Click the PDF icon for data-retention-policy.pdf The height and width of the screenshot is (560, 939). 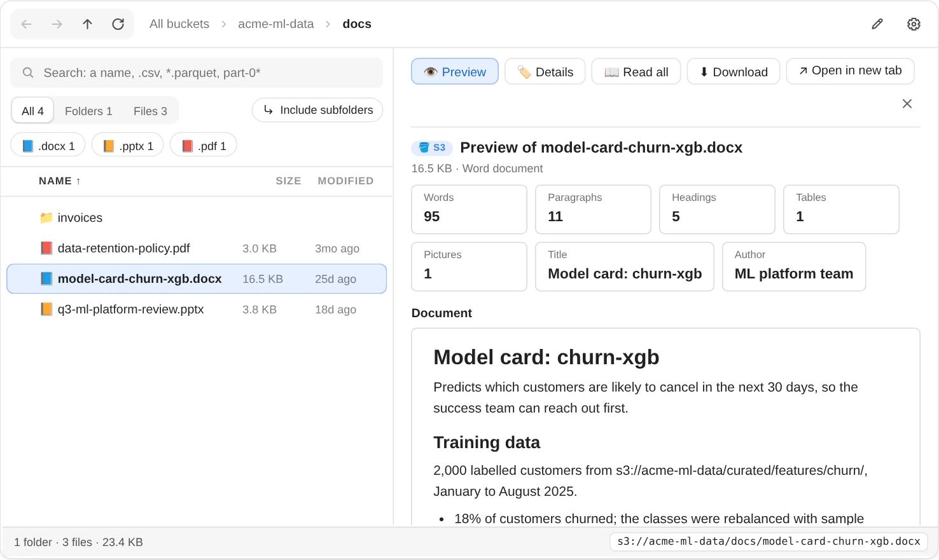coord(46,249)
